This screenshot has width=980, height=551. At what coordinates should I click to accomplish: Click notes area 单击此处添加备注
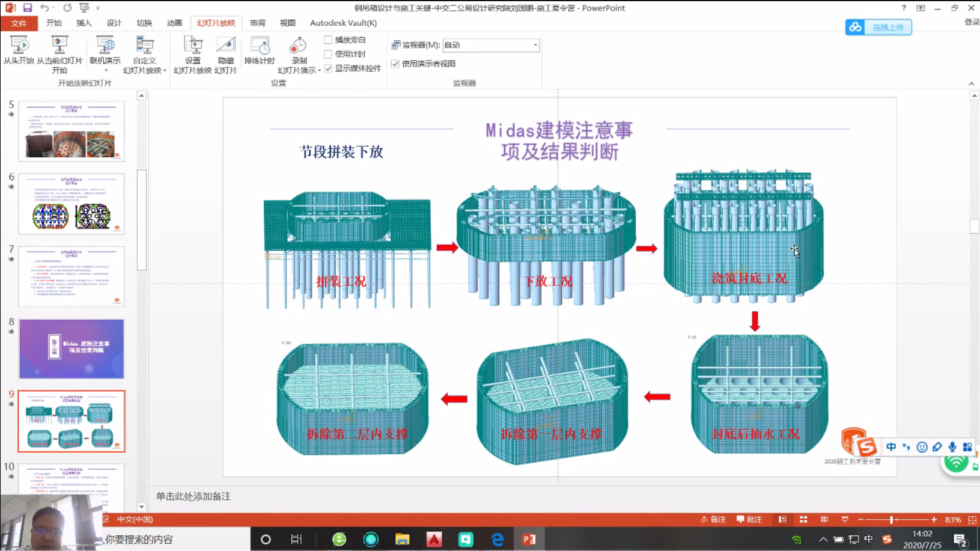click(193, 497)
